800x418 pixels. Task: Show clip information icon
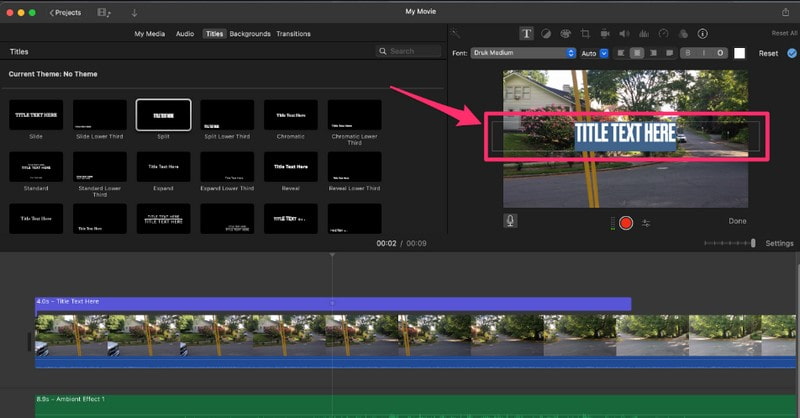pos(702,33)
